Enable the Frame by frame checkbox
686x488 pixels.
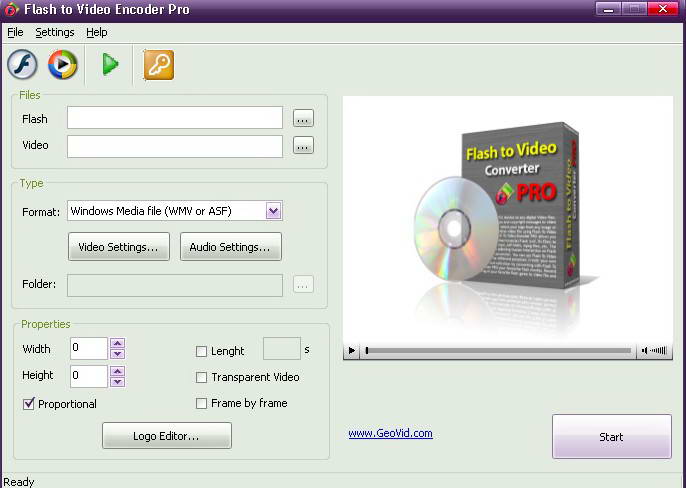tap(201, 403)
